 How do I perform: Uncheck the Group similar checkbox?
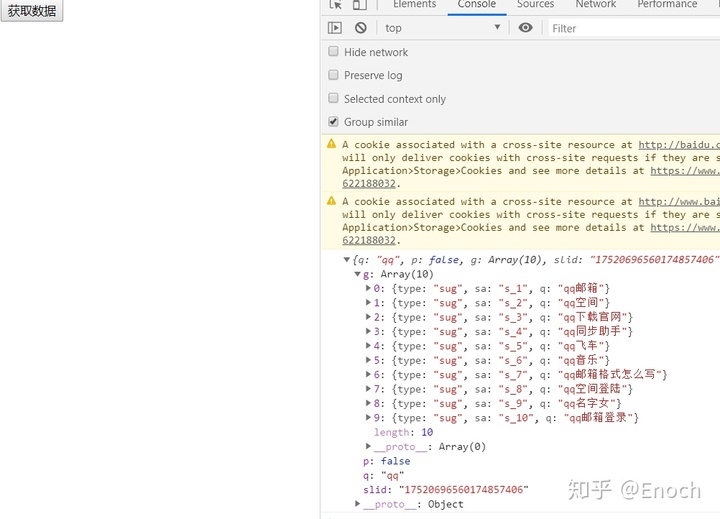tap(333, 122)
